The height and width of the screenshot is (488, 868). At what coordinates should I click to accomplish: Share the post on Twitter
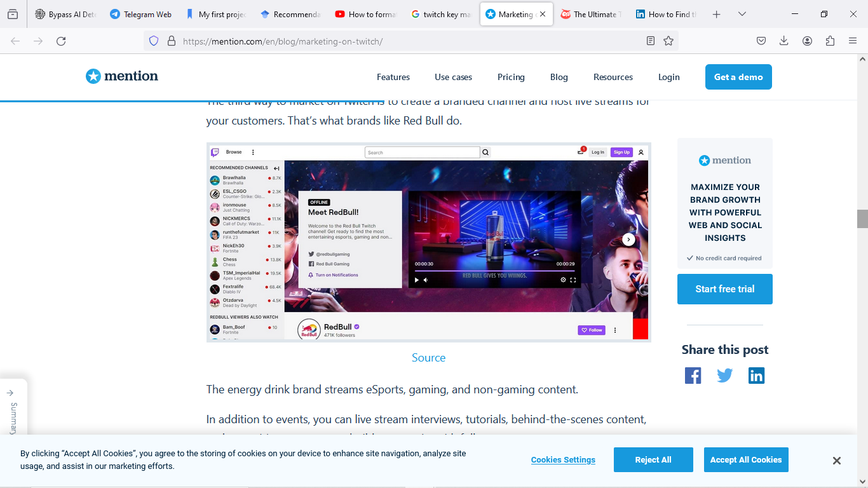tap(724, 376)
